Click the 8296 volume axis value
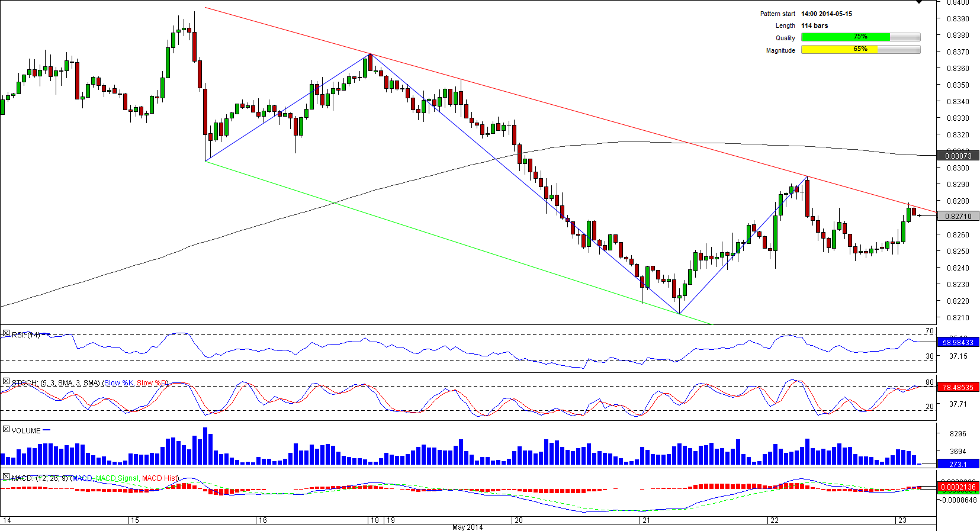Viewport: 980px width, 531px height. point(958,434)
